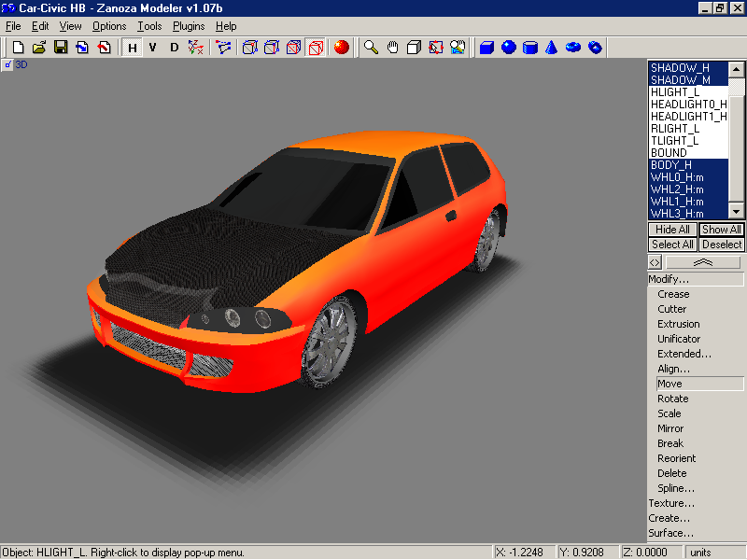This screenshot has height=560, width=747.
Task: Select the magnifier zoom tool
Action: 371,47
